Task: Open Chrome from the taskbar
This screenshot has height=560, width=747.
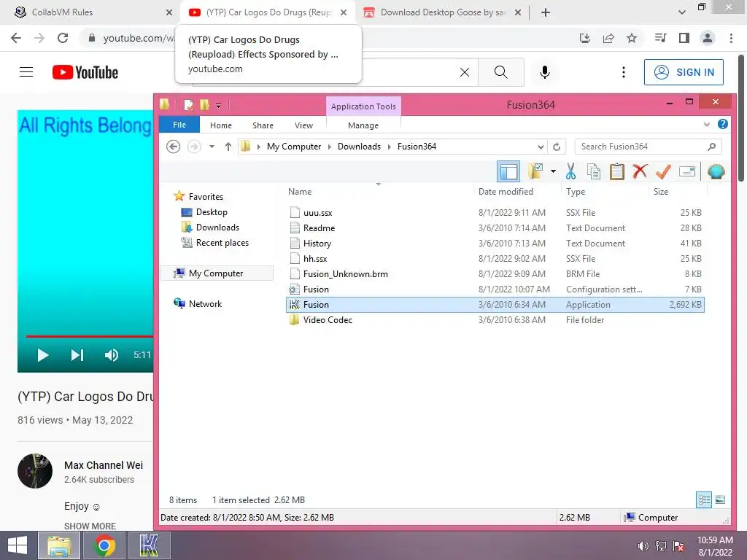Action: 104,545
